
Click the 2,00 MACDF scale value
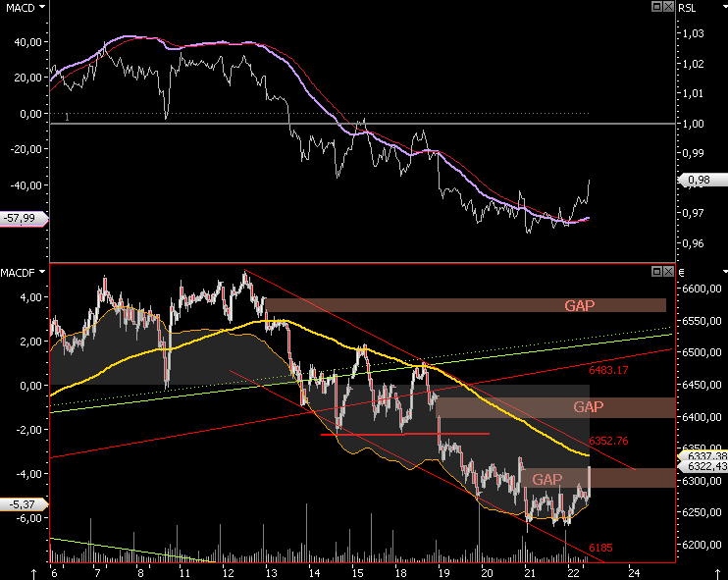[x=31, y=342]
